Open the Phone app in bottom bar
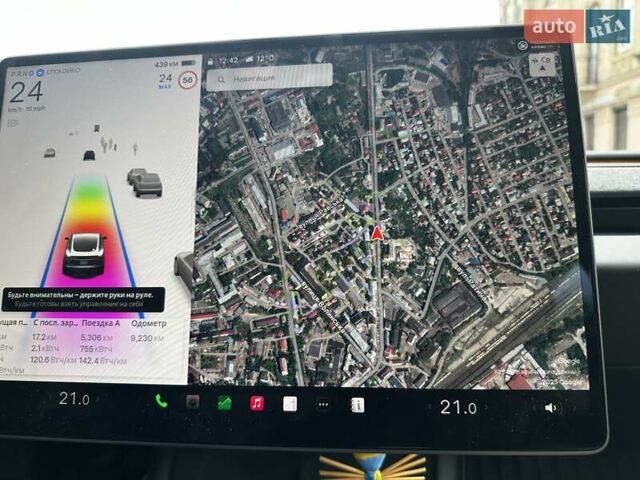 point(161,402)
